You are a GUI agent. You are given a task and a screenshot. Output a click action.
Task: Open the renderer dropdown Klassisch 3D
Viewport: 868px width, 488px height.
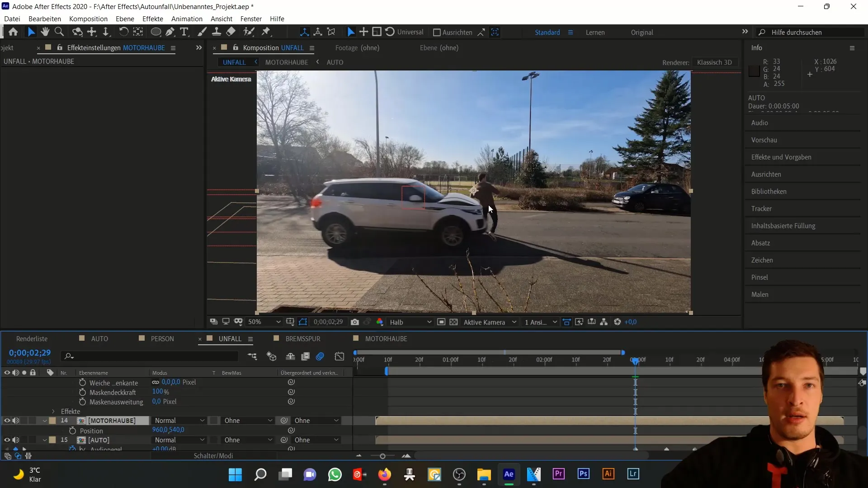[x=714, y=62]
